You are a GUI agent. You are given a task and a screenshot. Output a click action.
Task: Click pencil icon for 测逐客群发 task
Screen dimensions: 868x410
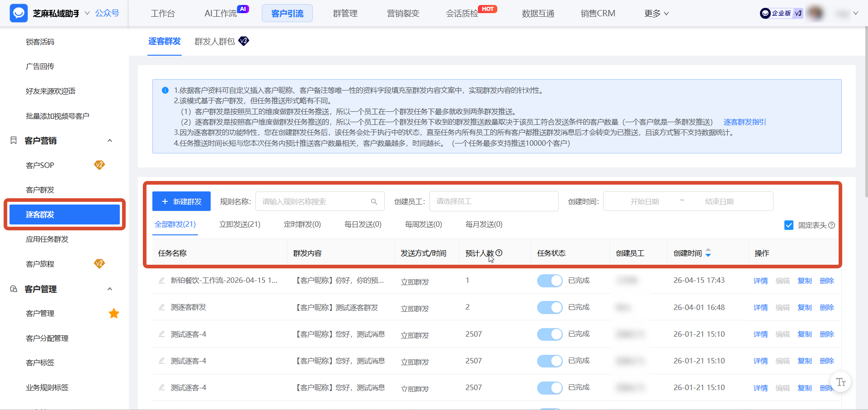pyautogui.click(x=161, y=307)
